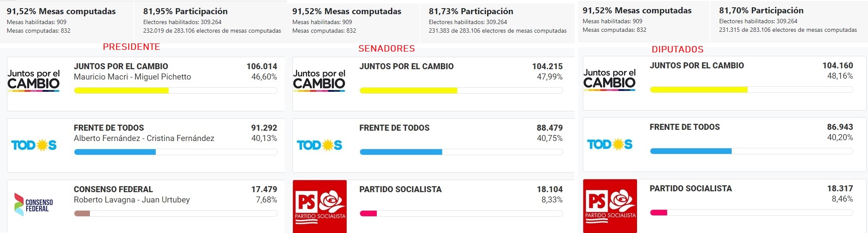Image resolution: width=868 pixels, height=233 pixels.
Task: Click the Frente de Todos logo under Diputados
Action: pos(610,144)
